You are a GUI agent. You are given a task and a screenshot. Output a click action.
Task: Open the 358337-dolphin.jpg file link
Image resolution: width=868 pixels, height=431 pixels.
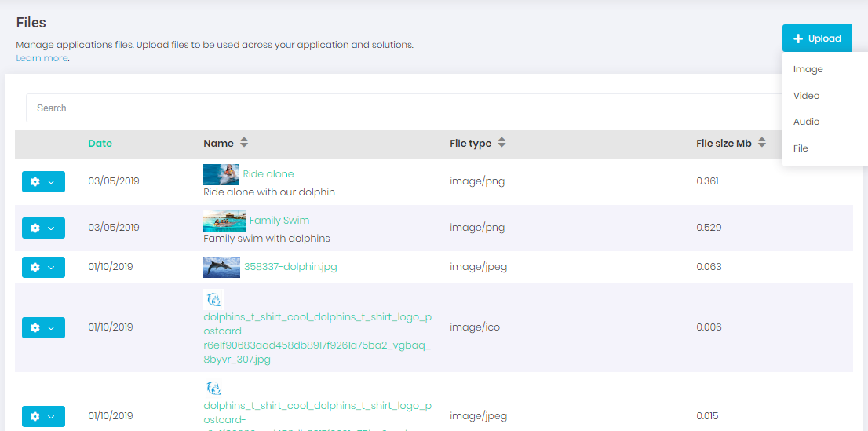click(290, 267)
